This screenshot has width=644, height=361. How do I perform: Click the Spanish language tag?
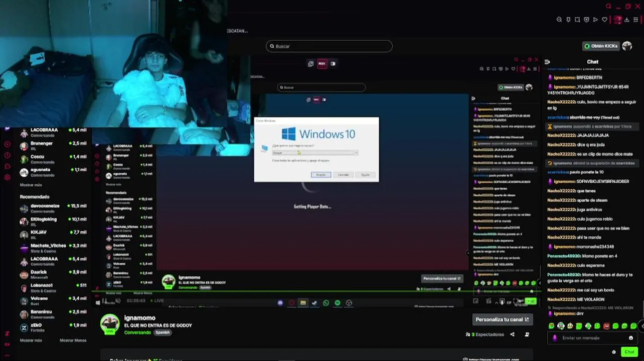(162, 332)
